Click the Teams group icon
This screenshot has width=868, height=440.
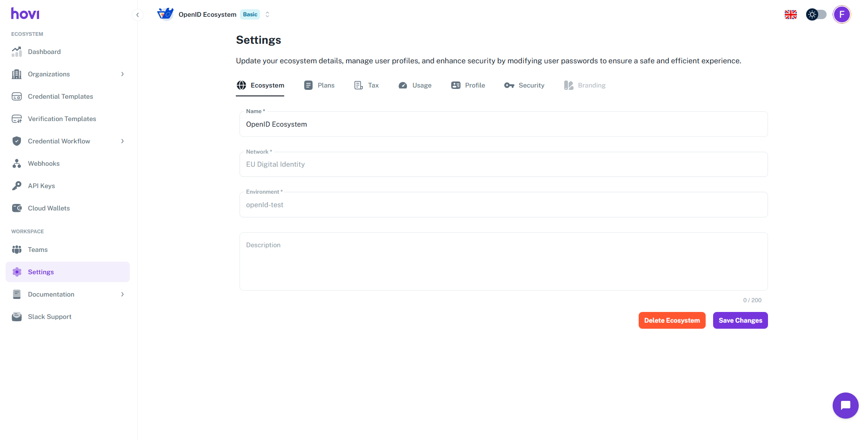click(x=17, y=250)
